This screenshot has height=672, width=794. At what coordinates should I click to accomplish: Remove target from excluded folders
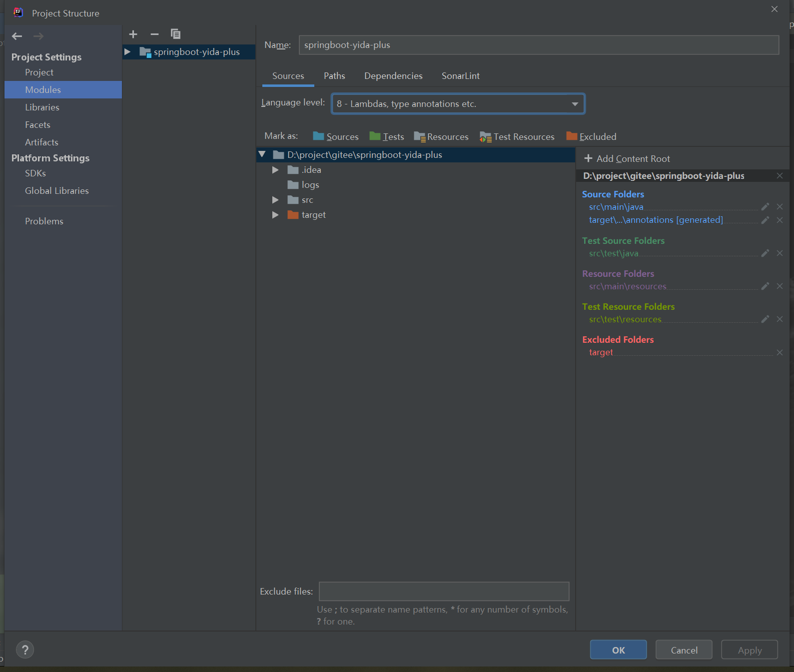pos(780,353)
